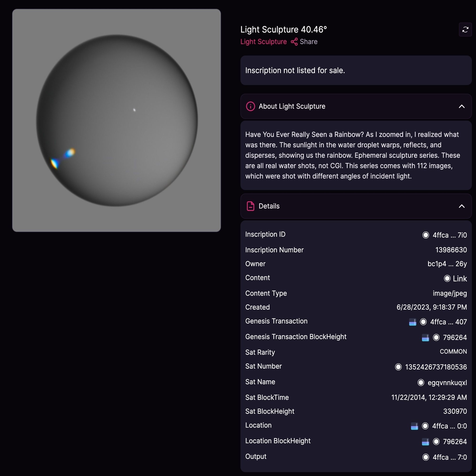Click the Share text button

coord(308,42)
